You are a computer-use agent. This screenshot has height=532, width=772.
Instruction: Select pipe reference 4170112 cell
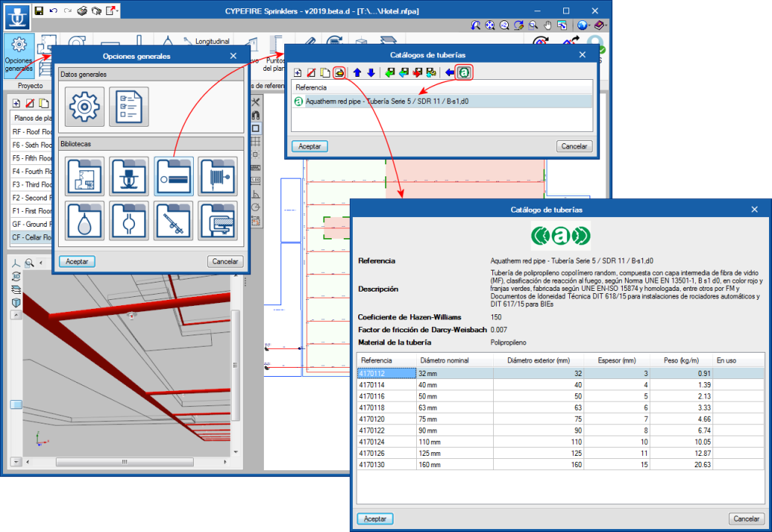pos(387,374)
